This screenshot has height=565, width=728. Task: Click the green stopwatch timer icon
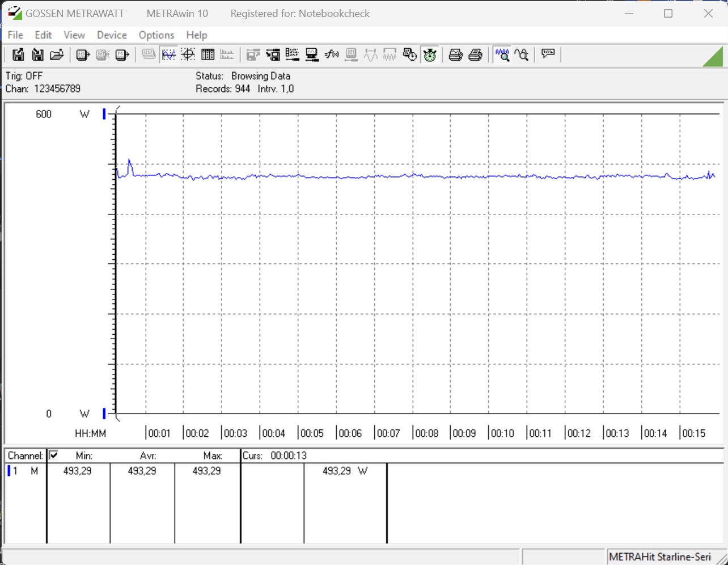pyautogui.click(x=430, y=55)
